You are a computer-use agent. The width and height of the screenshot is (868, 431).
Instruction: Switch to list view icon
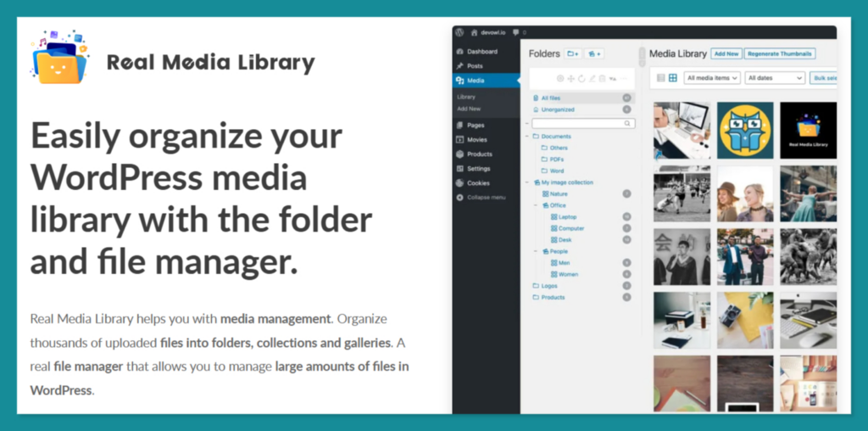pos(661,78)
